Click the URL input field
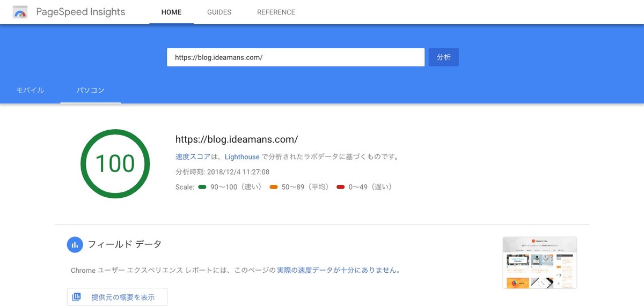This screenshot has height=306, width=644. 296,57
